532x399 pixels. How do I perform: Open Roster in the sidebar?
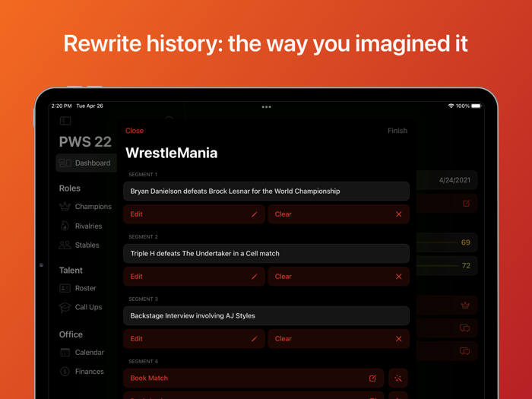(85, 288)
